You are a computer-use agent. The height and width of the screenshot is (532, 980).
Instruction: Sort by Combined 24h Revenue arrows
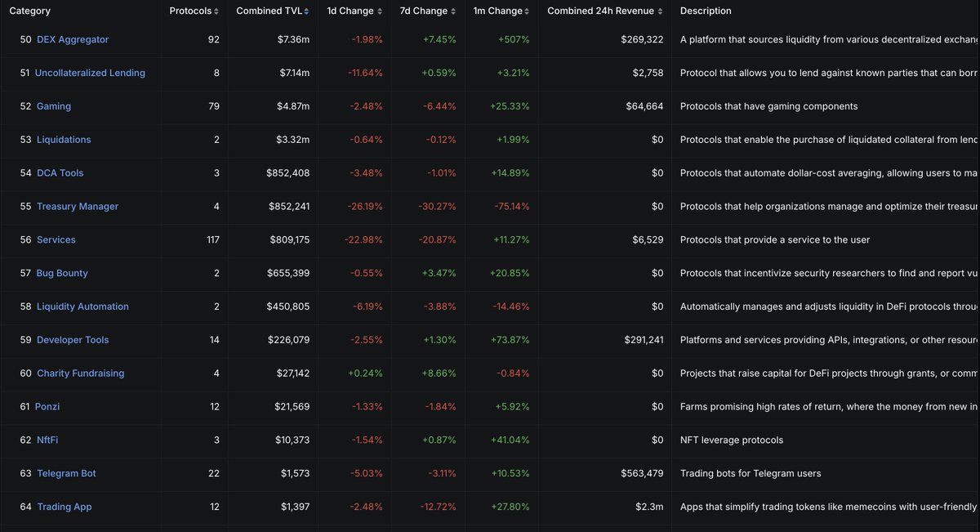660,11
